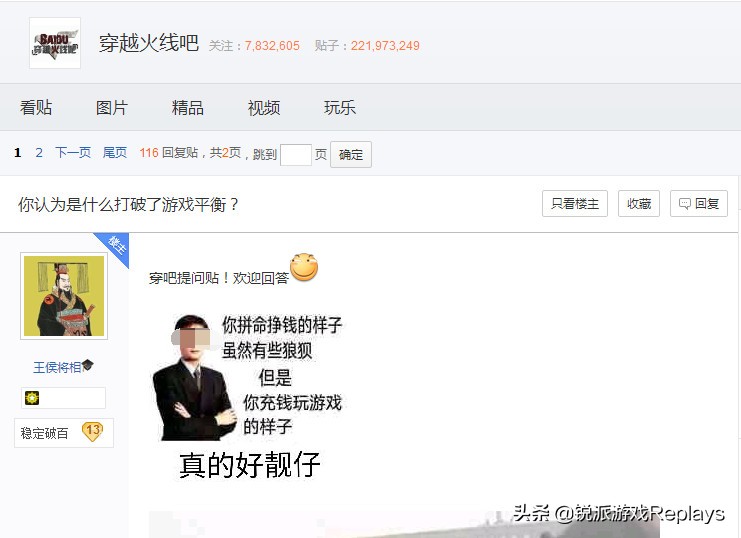Click the 下一页 next page link
The width and height of the screenshot is (741, 538).
click(x=73, y=153)
